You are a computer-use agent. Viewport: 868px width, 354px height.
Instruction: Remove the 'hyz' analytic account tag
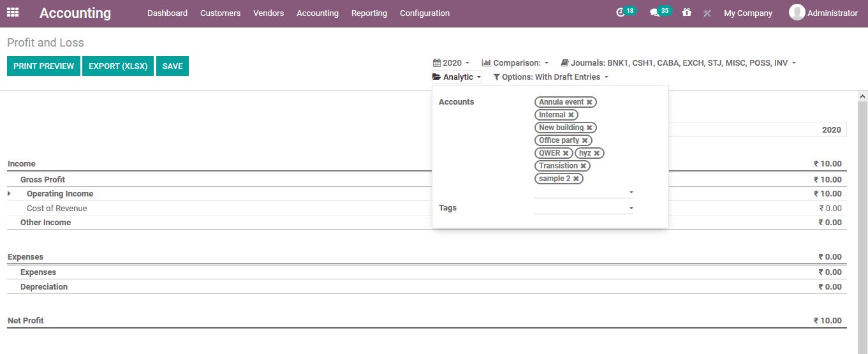597,153
